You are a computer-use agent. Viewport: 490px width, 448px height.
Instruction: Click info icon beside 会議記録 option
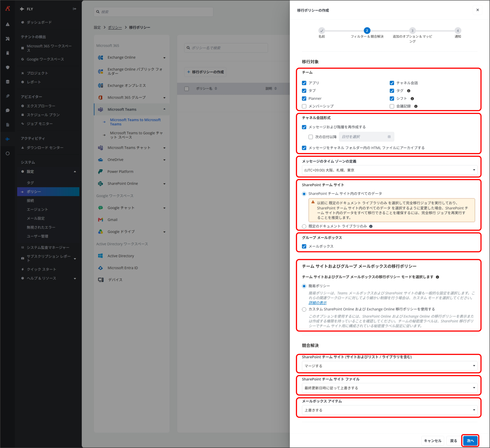click(416, 106)
